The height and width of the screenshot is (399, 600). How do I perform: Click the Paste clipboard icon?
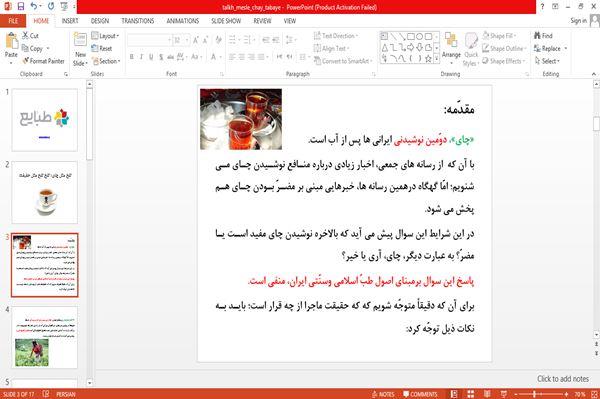pos(11,41)
